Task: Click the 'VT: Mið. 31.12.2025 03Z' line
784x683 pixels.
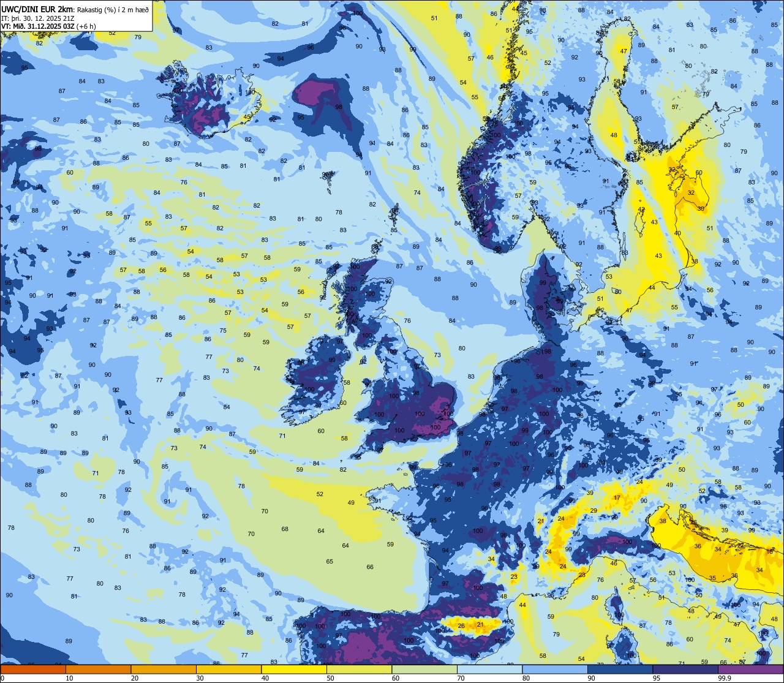Action: click(x=38, y=26)
